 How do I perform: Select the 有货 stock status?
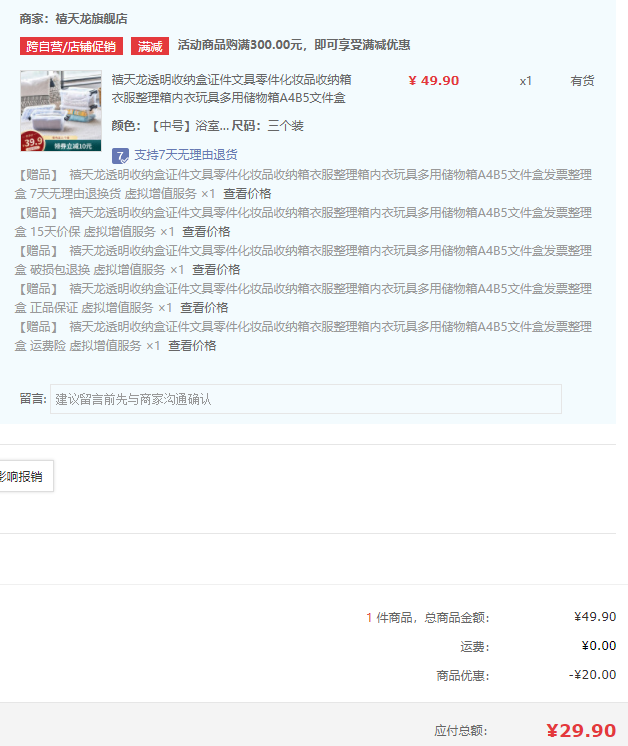[582, 81]
